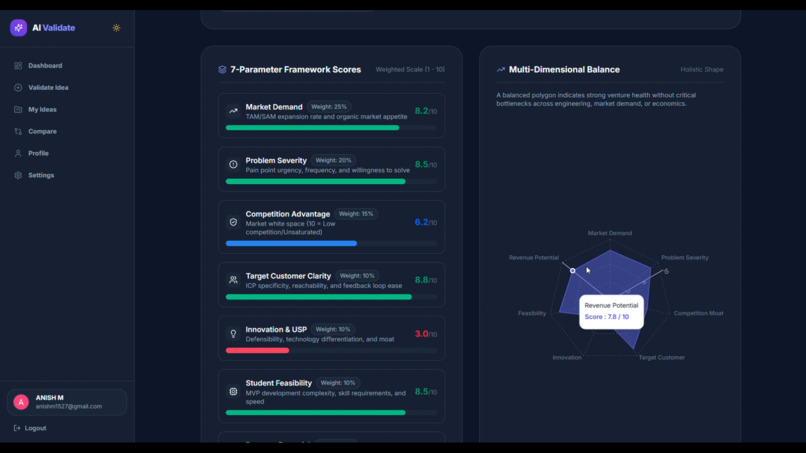Click the Compare arrows icon
The image size is (806, 453).
pyautogui.click(x=18, y=132)
